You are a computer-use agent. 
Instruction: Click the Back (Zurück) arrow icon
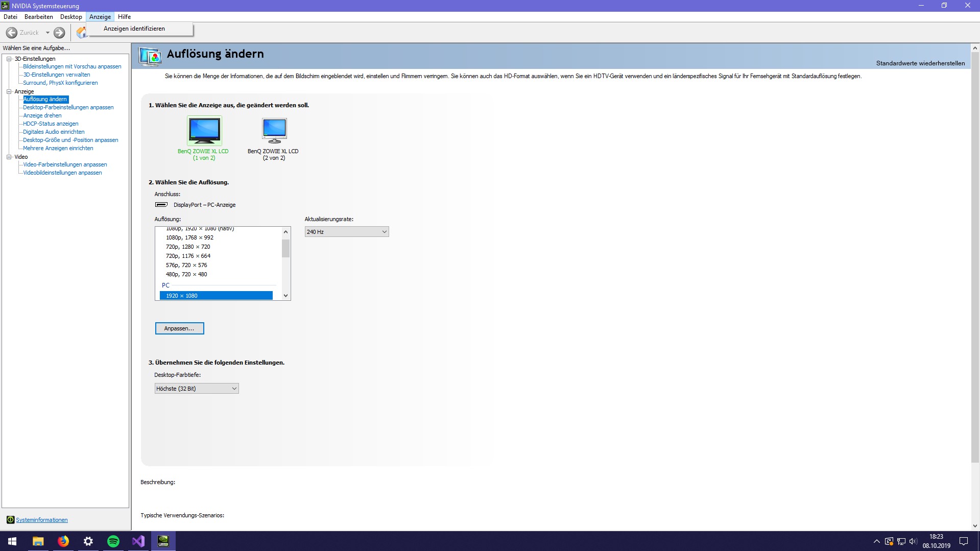click(11, 33)
